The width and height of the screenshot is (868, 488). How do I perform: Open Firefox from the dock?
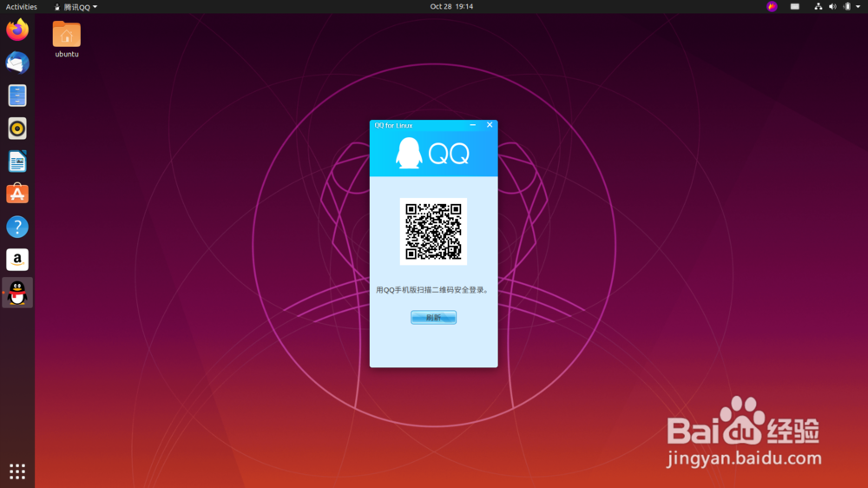tap(17, 30)
